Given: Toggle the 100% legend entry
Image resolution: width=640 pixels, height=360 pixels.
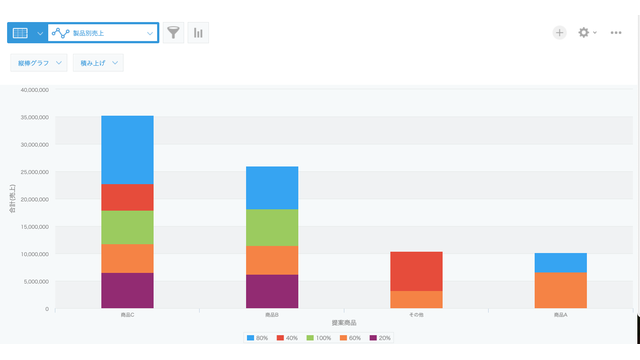Looking at the screenshot, I should coord(319,338).
